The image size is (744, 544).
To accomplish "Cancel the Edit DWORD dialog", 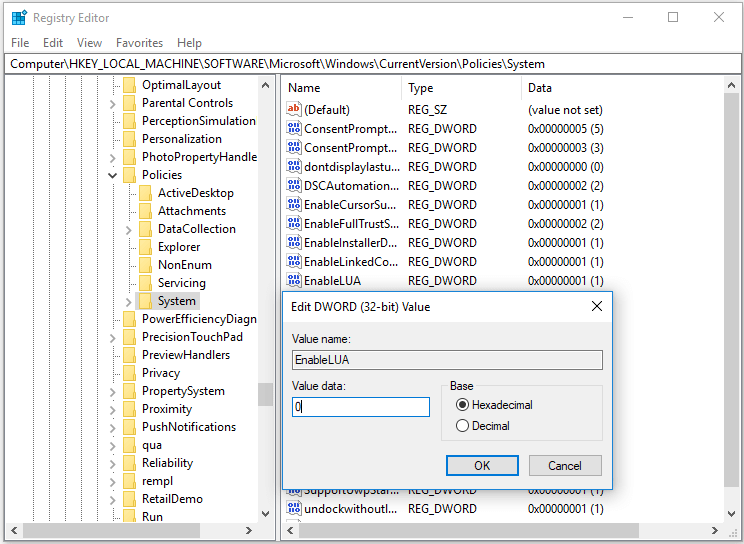I will click(x=565, y=465).
